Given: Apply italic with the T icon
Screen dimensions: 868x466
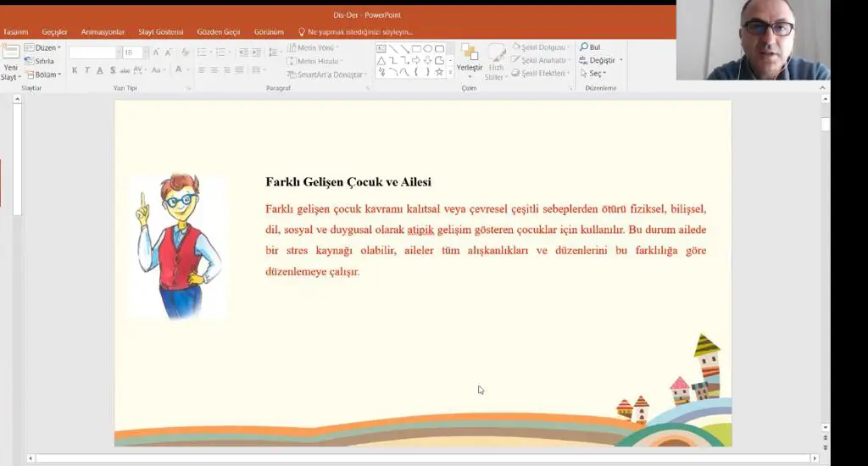Looking at the screenshot, I should tap(87, 70).
